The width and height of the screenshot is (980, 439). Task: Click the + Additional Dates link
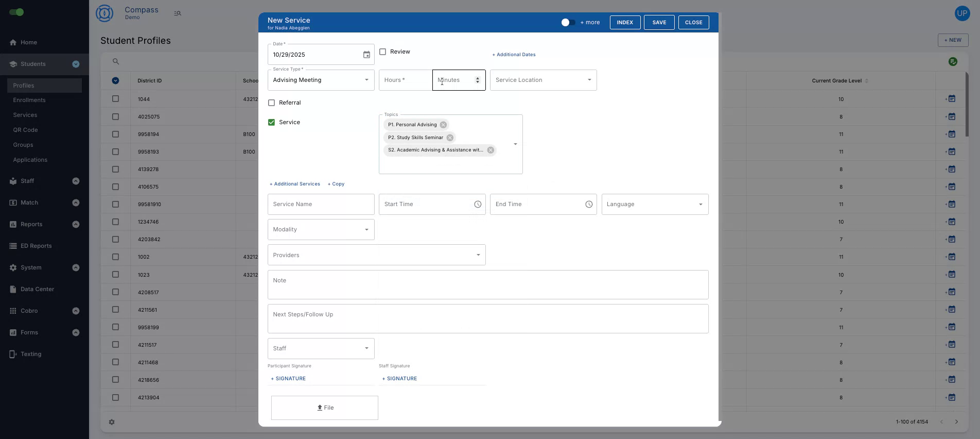pyautogui.click(x=514, y=55)
